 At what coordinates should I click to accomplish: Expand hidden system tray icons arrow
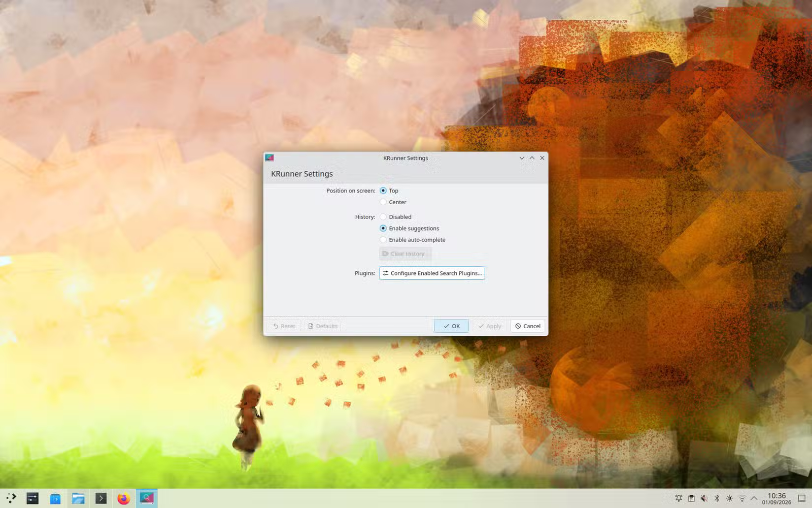pos(754,498)
